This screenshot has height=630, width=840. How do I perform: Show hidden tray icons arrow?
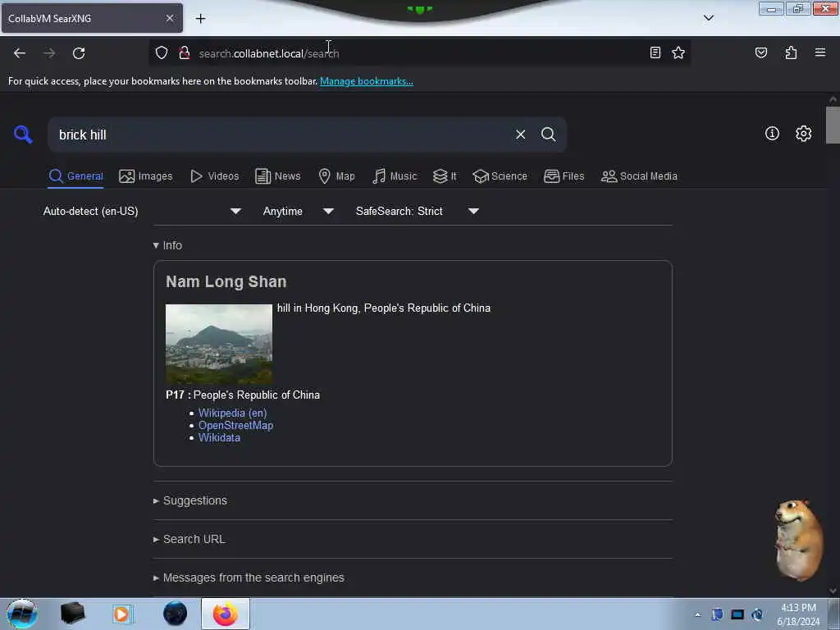coord(697,614)
